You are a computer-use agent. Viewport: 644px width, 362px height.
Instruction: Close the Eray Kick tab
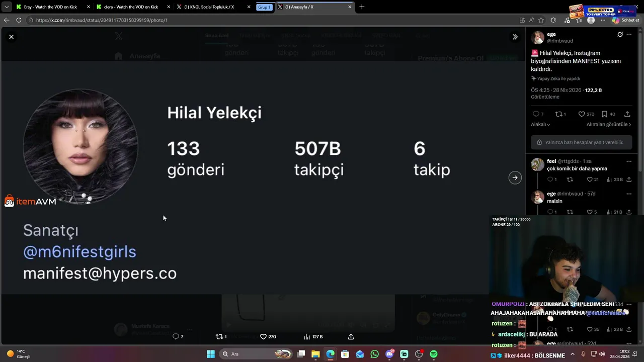[89, 7]
